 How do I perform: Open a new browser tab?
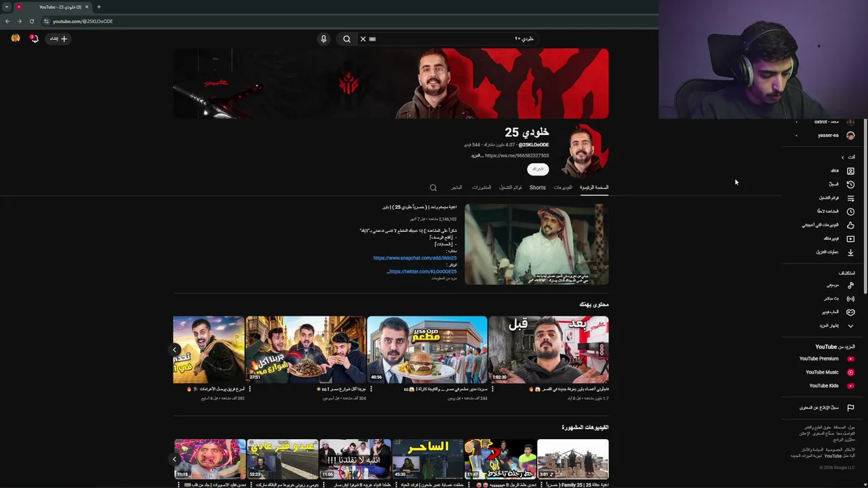98,7
